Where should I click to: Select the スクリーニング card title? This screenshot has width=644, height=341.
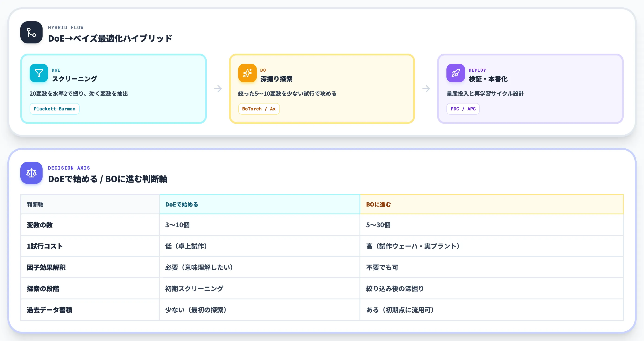pos(74,79)
